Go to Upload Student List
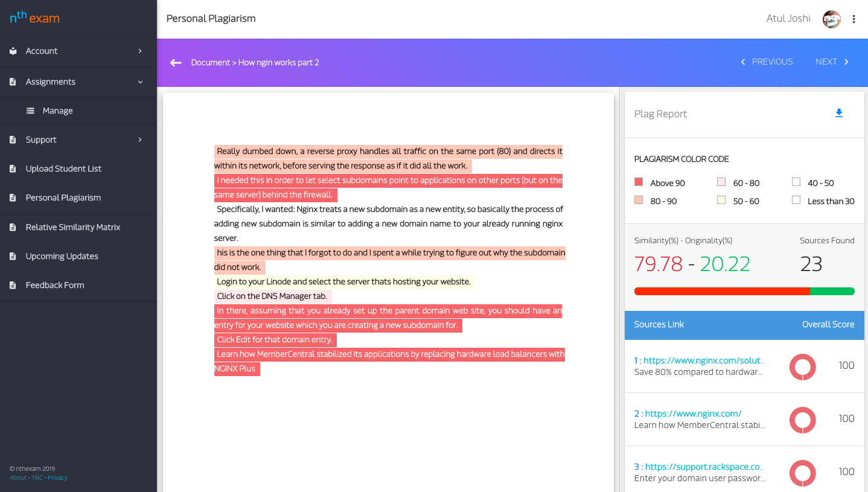This screenshot has height=492, width=868. click(x=78, y=169)
